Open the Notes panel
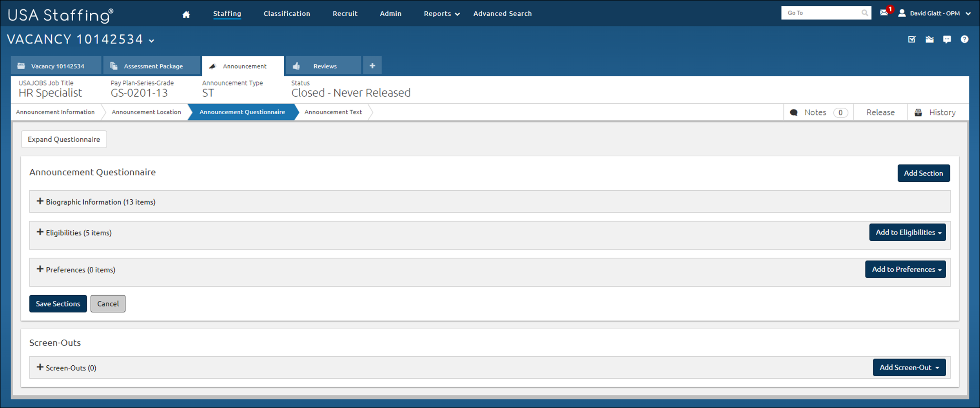 point(818,112)
